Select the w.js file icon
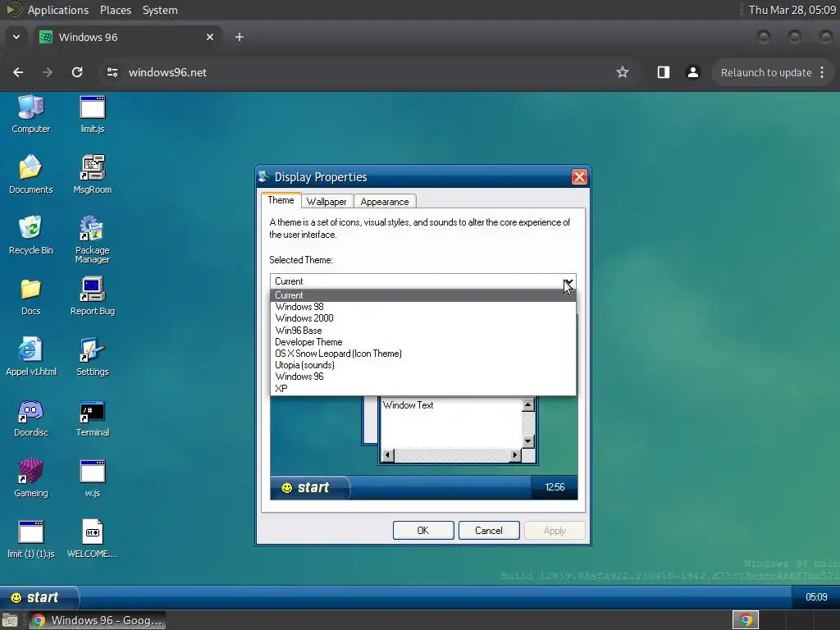This screenshot has height=630, width=840. (x=92, y=478)
